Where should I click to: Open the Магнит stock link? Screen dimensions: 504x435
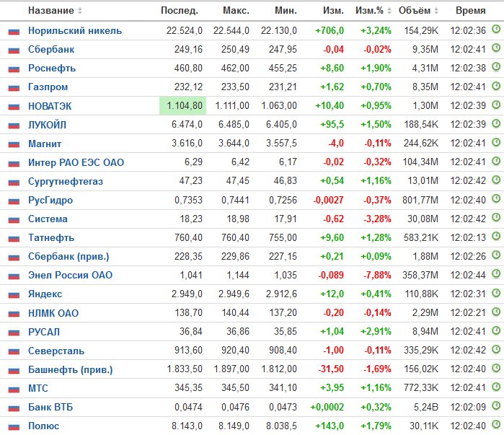(45, 144)
